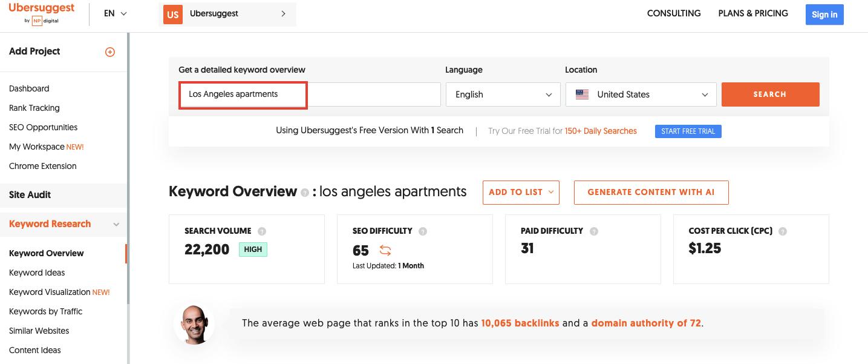Open the United States location dropdown

(x=641, y=94)
